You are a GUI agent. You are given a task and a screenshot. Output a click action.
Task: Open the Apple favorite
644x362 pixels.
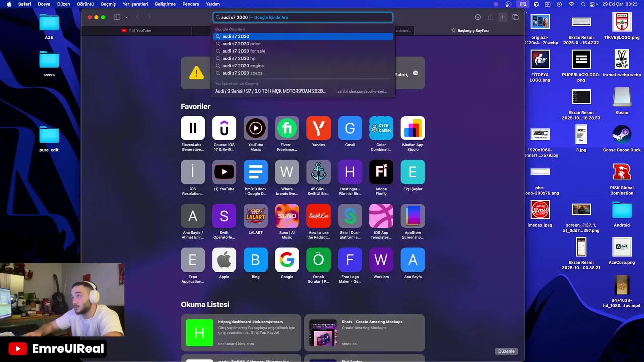(224, 259)
